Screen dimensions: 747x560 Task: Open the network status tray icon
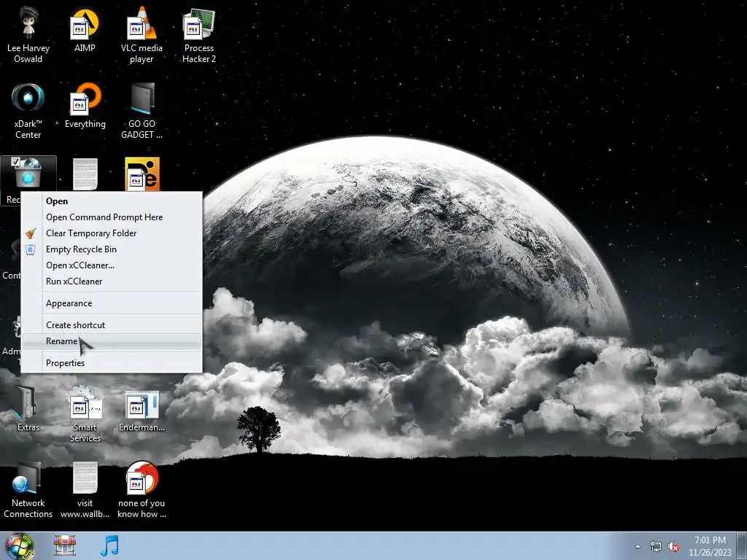tap(656, 546)
